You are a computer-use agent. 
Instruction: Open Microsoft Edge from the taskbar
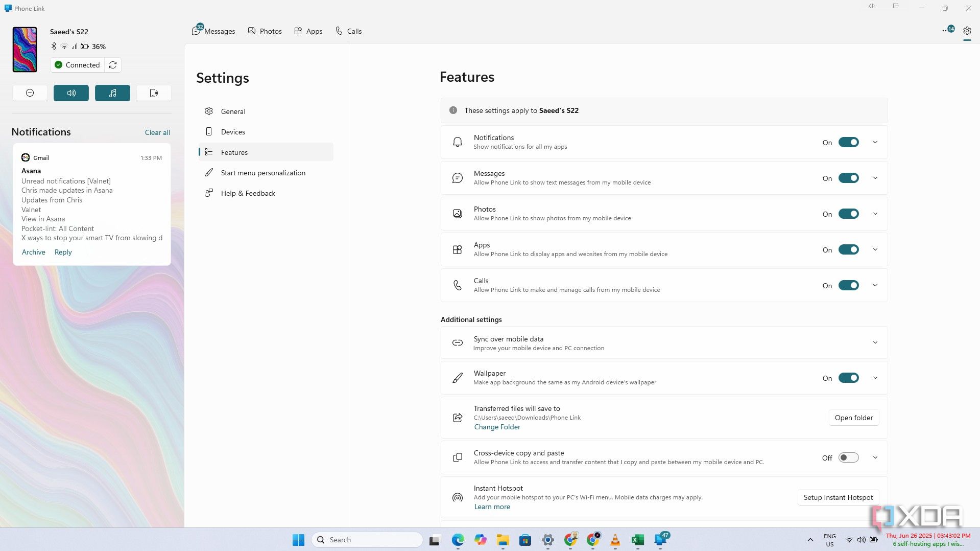coord(458,540)
